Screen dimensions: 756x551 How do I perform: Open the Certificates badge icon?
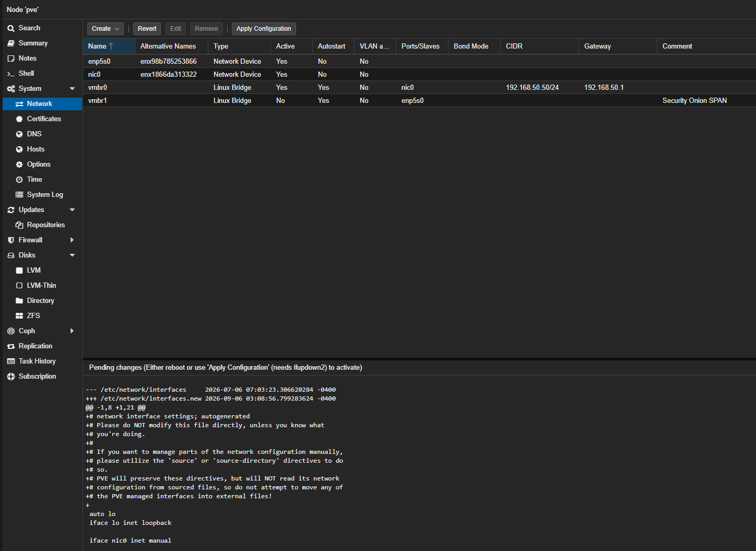click(19, 119)
